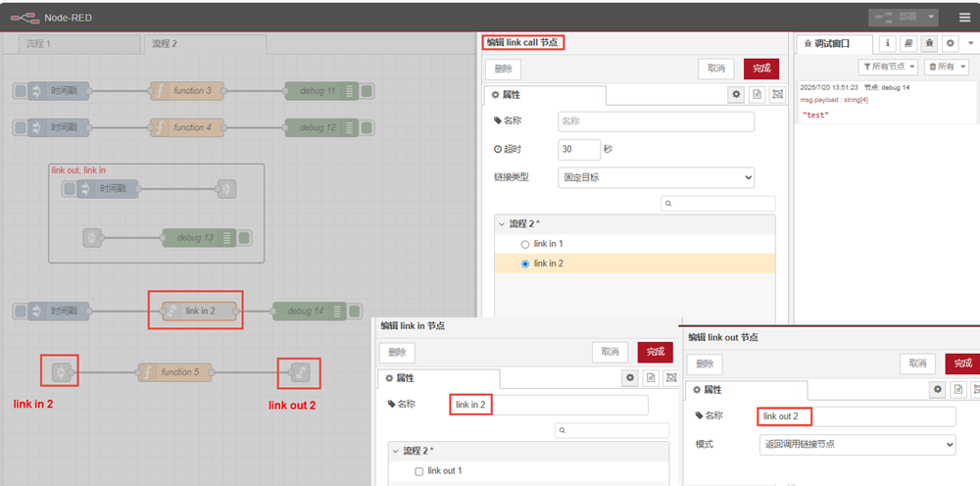Click 删除 in link in editor
The height and width of the screenshot is (486, 980).
coord(396,353)
